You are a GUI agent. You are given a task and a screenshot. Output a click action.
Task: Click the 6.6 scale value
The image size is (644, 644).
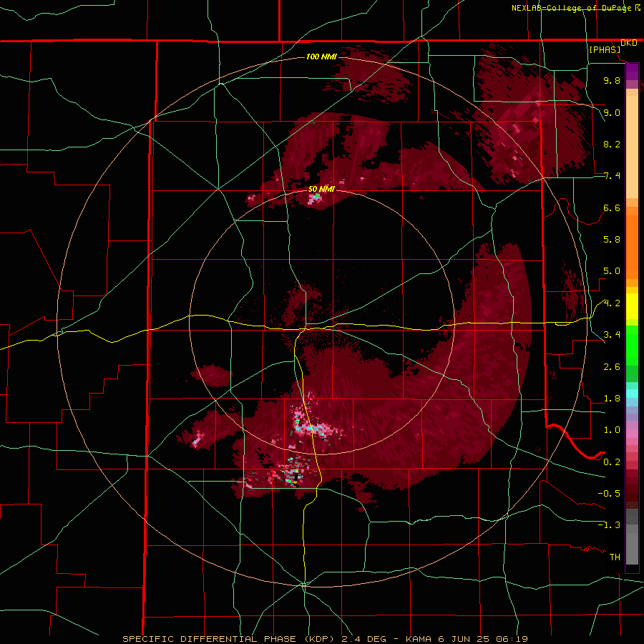(612, 208)
